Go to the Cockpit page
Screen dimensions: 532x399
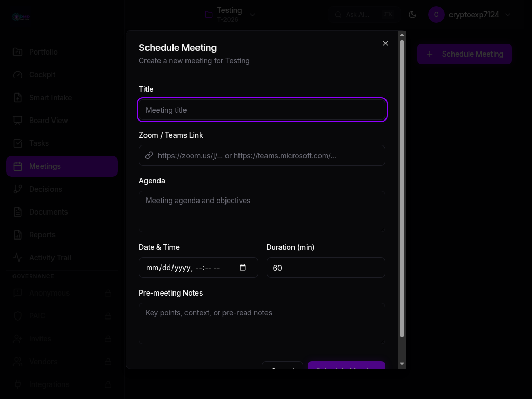(62, 75)
